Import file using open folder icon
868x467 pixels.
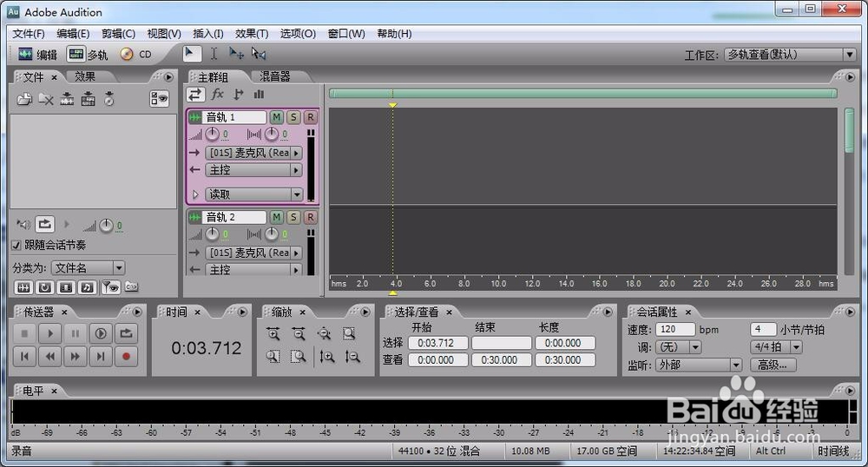pos(24,99)
